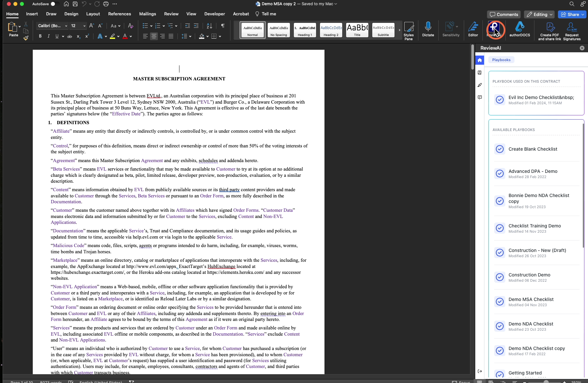Click the Format Painter brush
This screenshot has width=588, height=383.
point(26,38)
